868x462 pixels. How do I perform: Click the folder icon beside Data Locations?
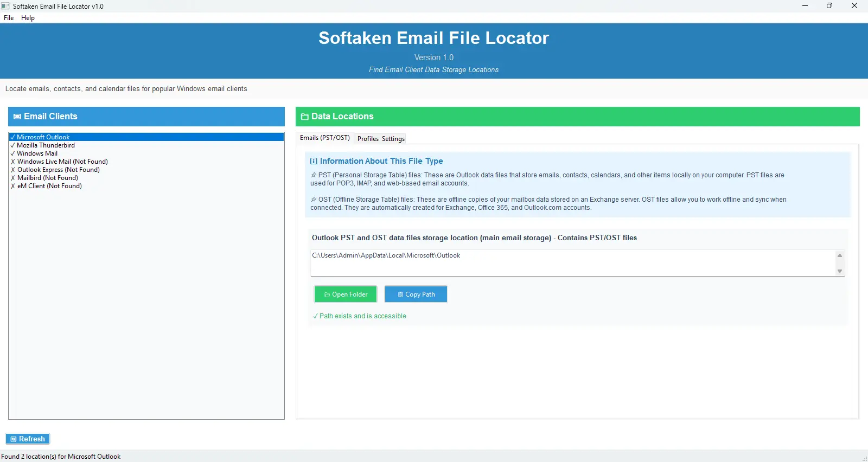(305, 117)
